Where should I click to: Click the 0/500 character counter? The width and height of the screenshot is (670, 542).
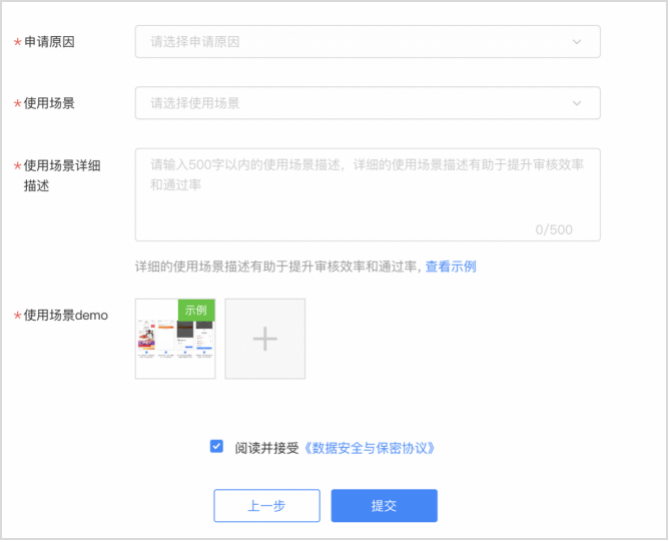(554, 230)
